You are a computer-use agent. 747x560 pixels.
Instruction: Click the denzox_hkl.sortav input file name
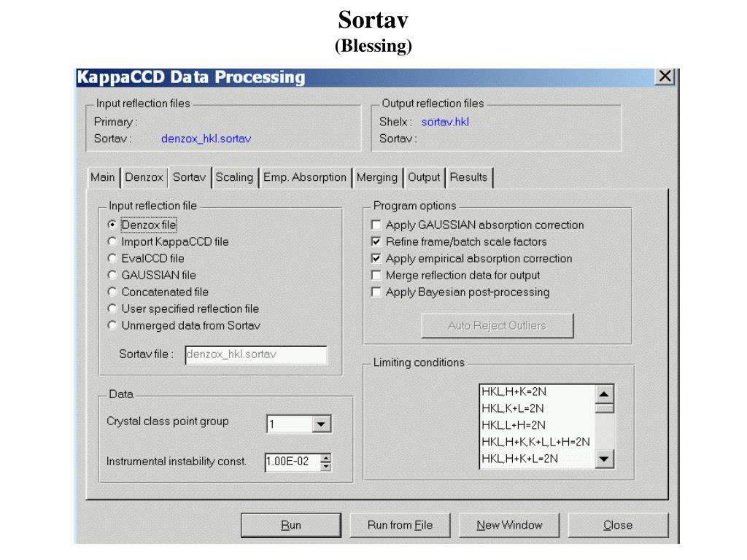206,139
